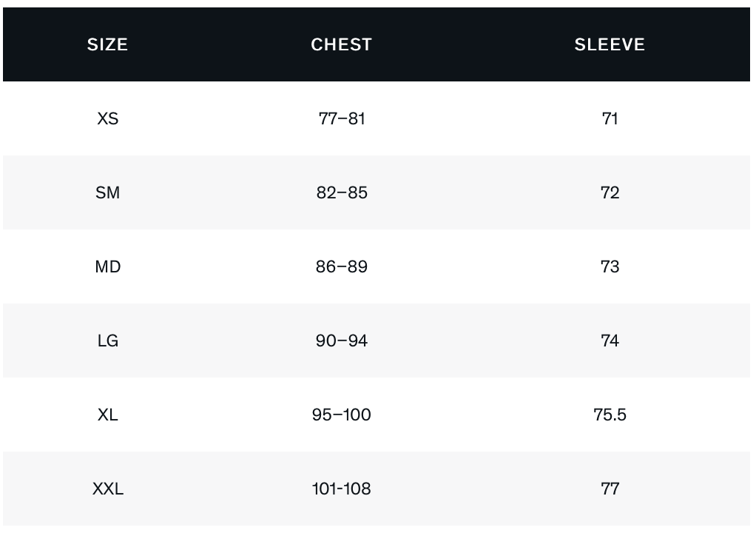Select the MD size cell
Viewport: 756px width, 533px height.
click(x=107, y=266)
